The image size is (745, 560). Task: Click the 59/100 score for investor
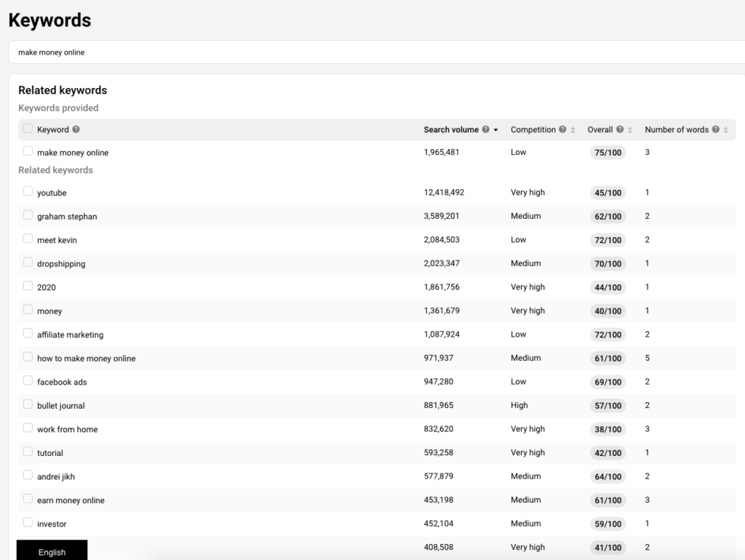[x=607, y=524]
